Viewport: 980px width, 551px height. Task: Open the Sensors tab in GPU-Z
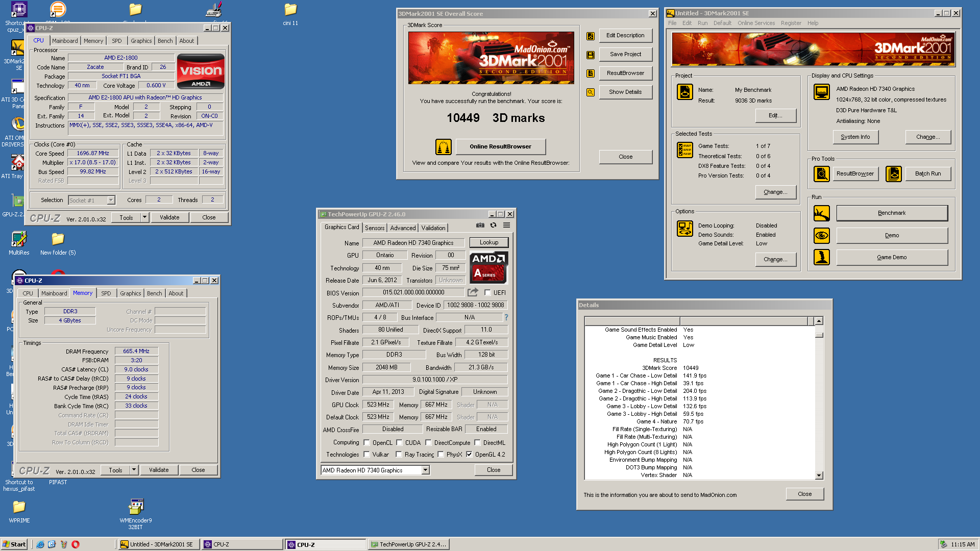375,228
